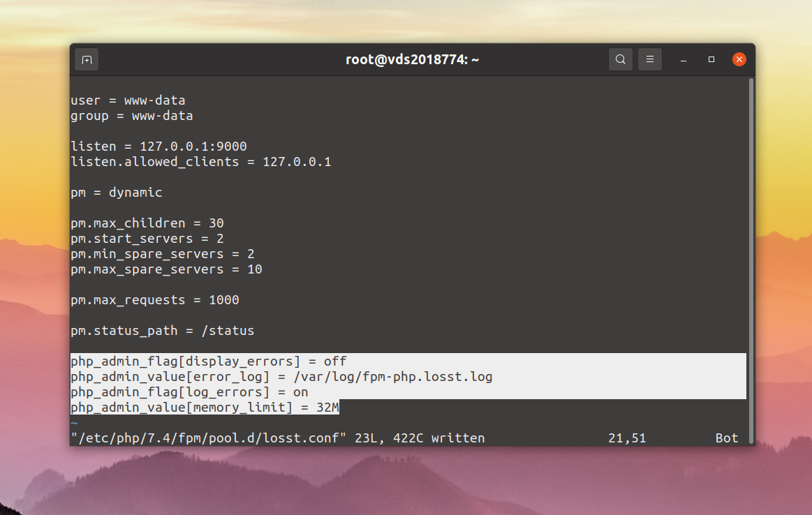Screen dimensions: 812x515
Task: Click the php_admin_flag[display_errors] line
Action: pyautogui.click(x=209, y=361)
